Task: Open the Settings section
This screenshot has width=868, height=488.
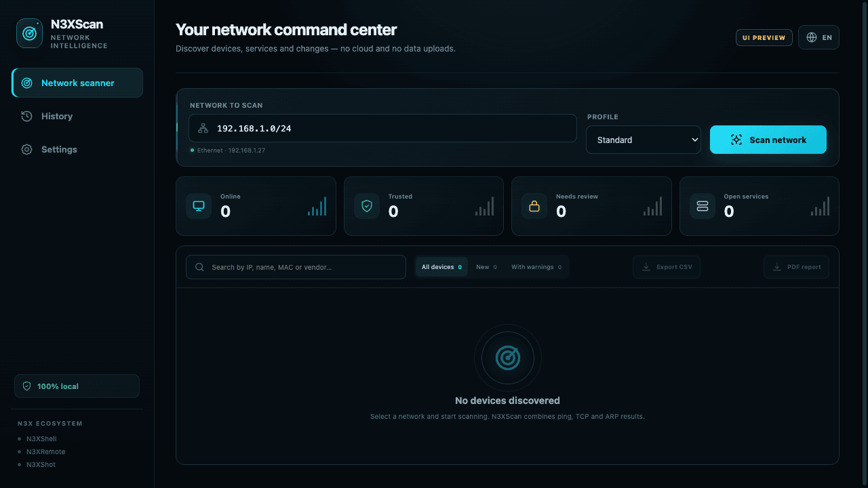Action: coord(77,149)
